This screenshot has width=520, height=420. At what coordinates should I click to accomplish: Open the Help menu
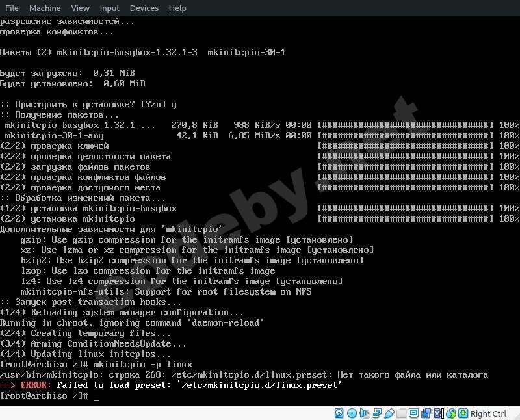tap(177, 8)
